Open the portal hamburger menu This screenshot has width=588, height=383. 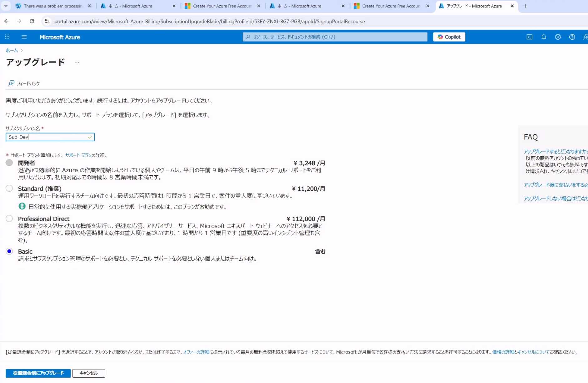(24, 37)
